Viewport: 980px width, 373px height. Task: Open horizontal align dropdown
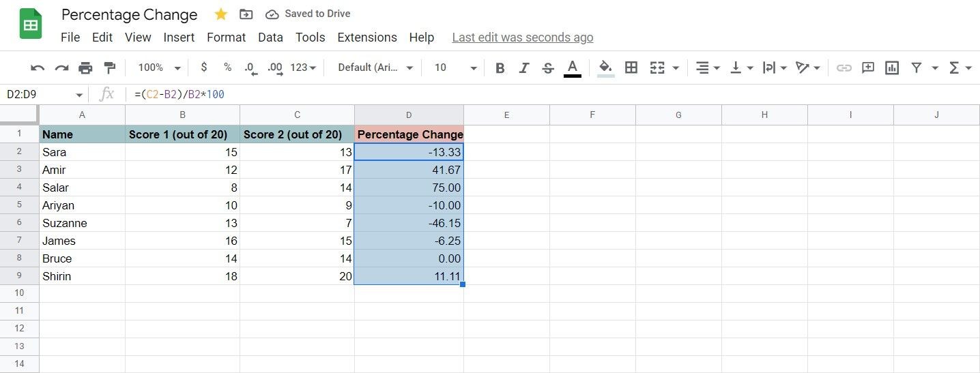point(708,68)
